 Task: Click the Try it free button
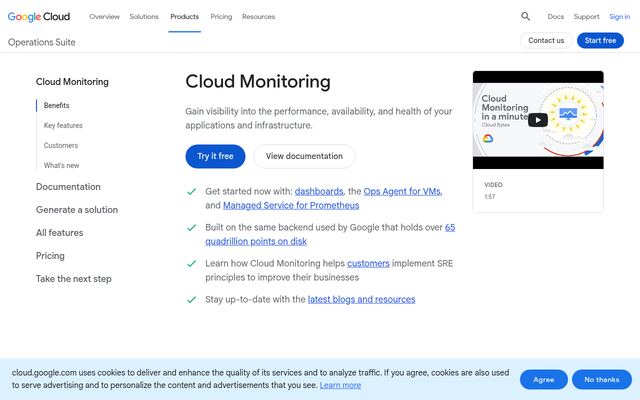click(215, 156)
